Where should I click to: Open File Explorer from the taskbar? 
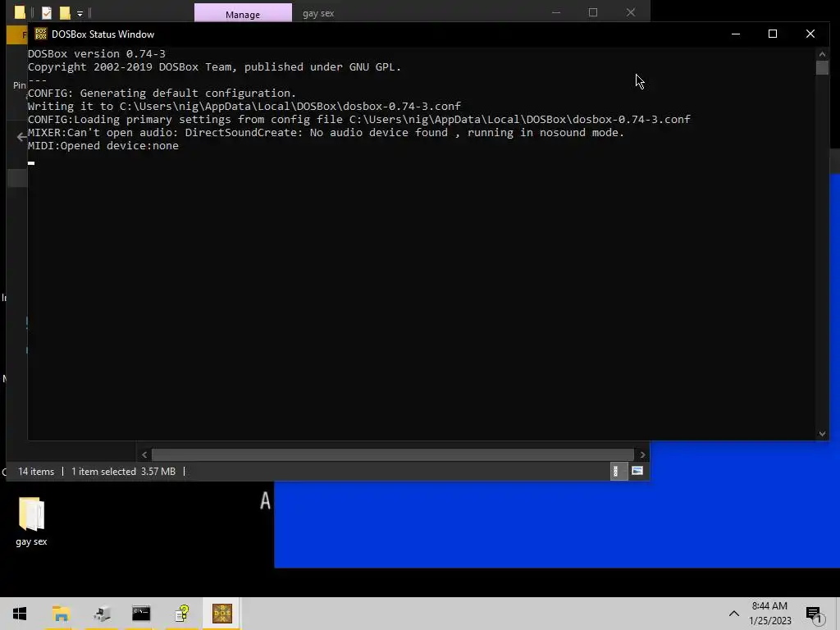(61, 614)
